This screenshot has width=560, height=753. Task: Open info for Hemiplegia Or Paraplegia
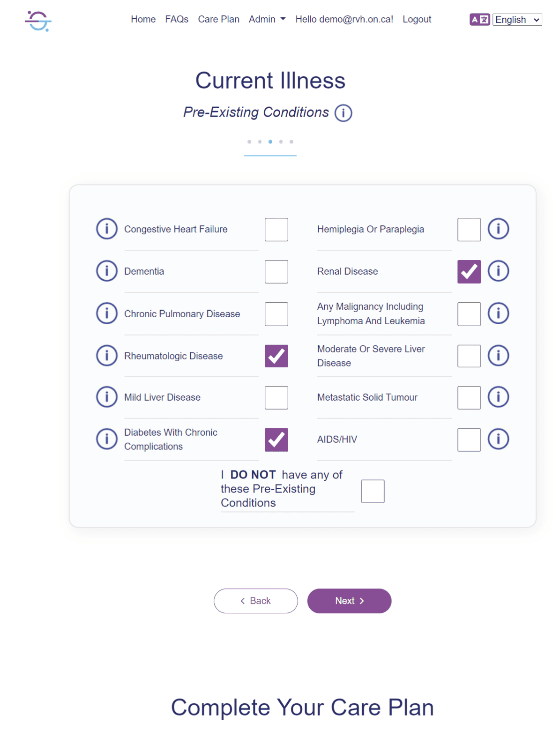click(498, 229)
